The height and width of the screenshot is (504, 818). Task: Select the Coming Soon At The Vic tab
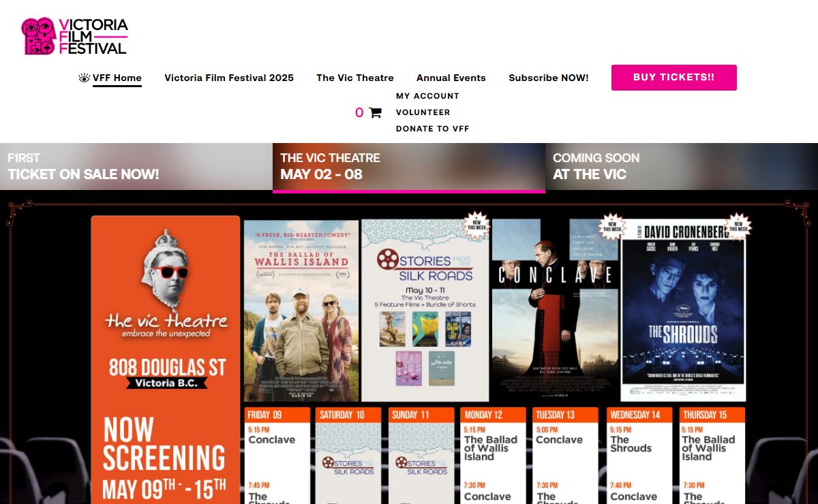[682, 166]
